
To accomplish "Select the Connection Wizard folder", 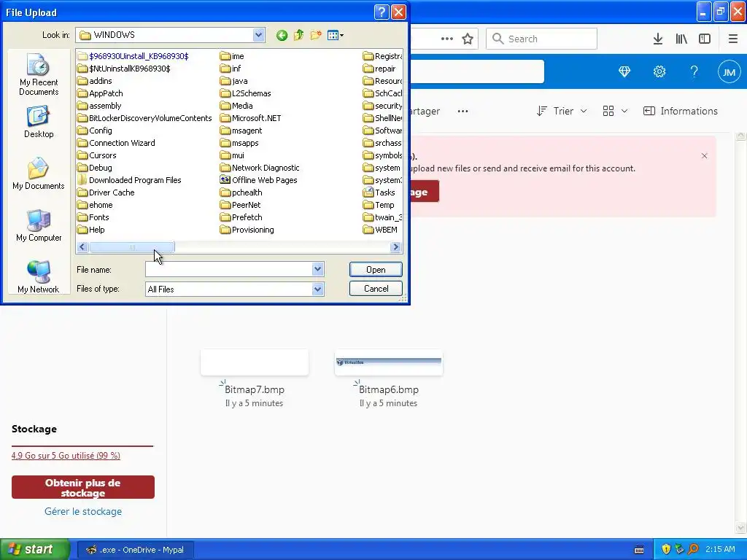I will point(116,143).
